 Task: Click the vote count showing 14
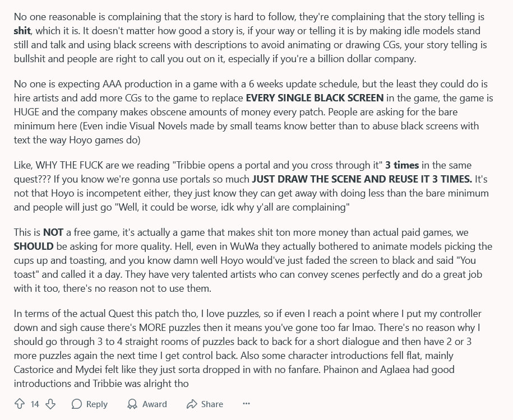point(35,404)
